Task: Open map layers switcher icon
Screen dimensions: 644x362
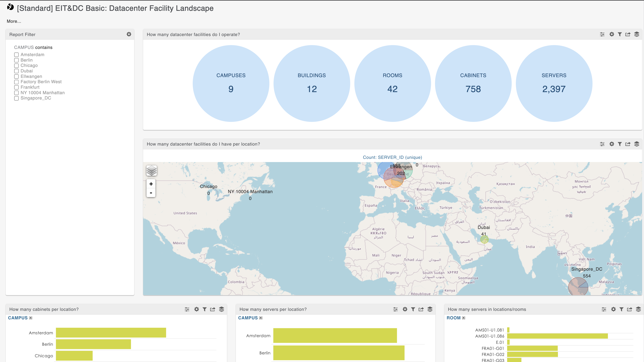Action: click(151, 171)
